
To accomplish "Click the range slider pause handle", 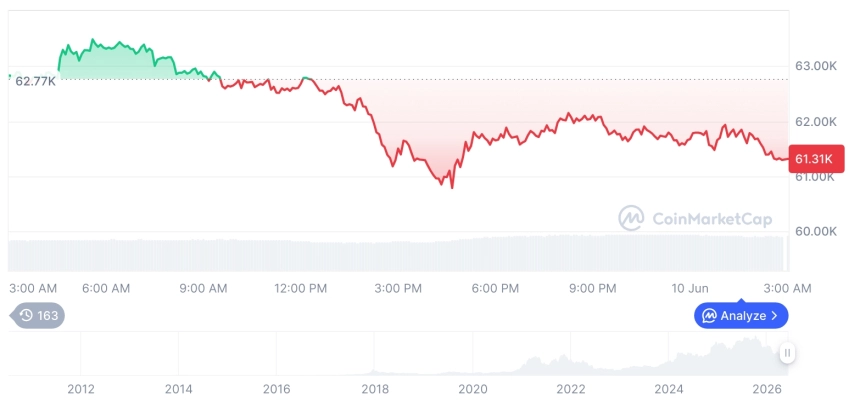I will (787, 353).
